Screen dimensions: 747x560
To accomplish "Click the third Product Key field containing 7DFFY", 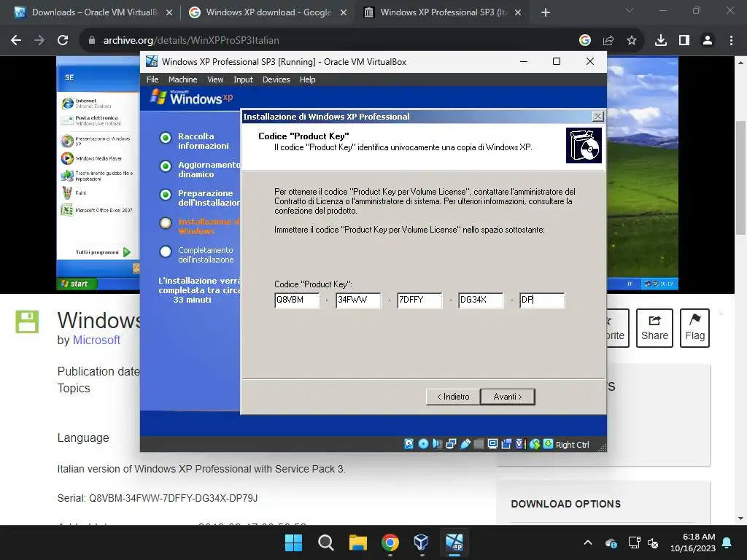I will [x=419, y=300].
